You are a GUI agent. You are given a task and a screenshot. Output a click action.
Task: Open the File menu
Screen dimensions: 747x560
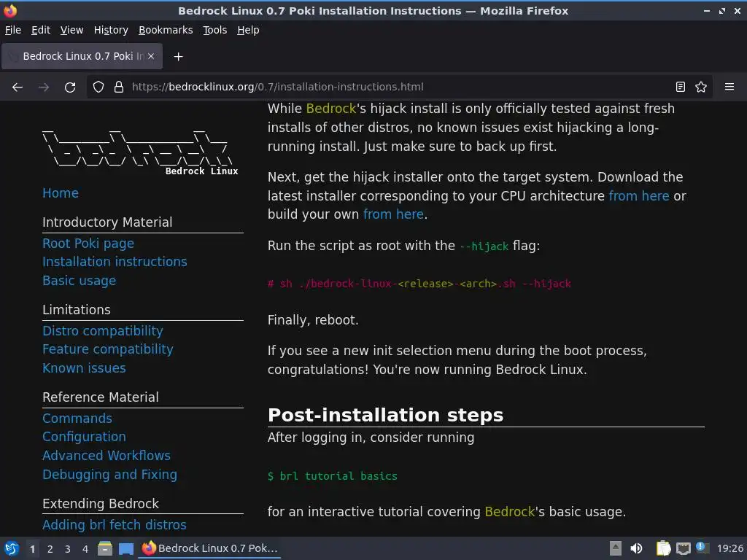[13, 30]
